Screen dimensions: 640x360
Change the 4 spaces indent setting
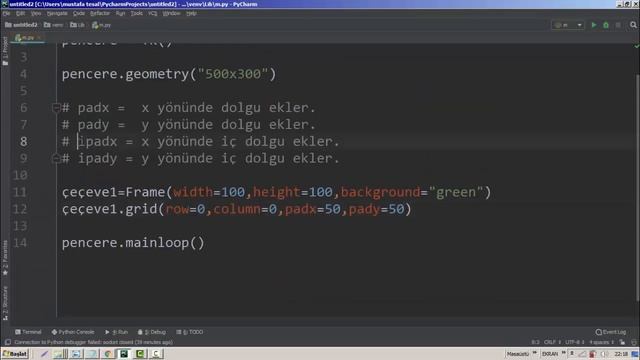[601, 342]
